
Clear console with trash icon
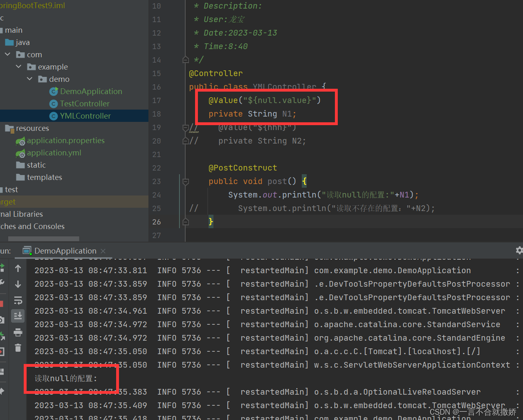pos(18,348)
